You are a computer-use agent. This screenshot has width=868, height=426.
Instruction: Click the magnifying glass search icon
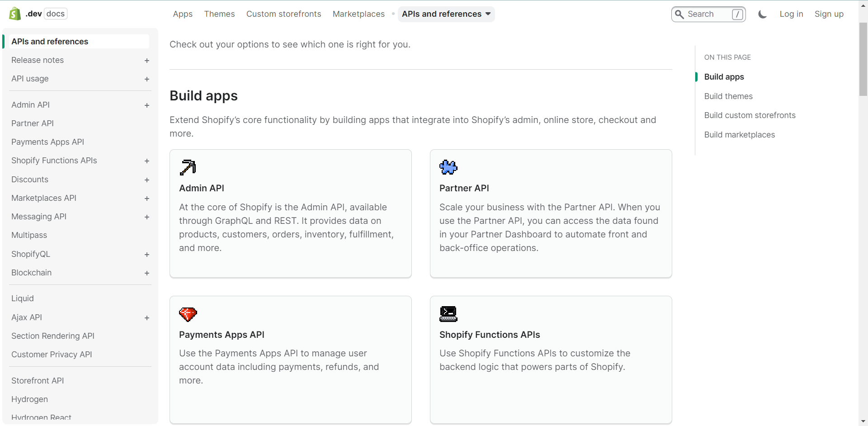[679, 14]
